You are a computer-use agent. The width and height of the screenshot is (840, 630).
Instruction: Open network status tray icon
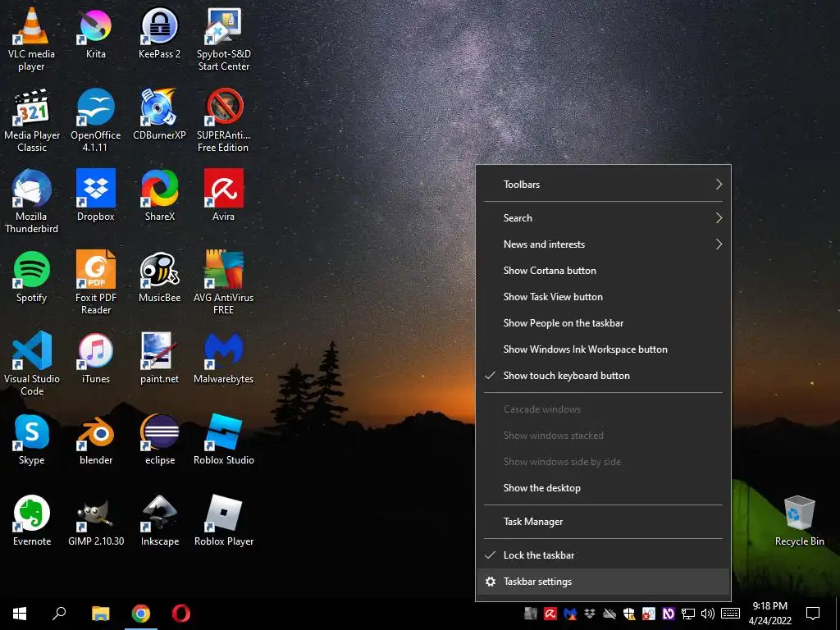(x=688, y=614)
